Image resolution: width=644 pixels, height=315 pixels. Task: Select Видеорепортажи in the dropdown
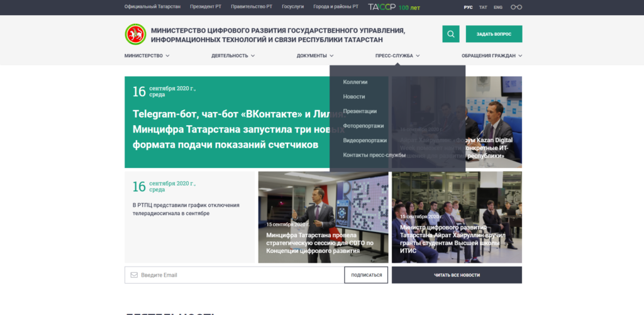pyautogui.click(x=365, y=140)
